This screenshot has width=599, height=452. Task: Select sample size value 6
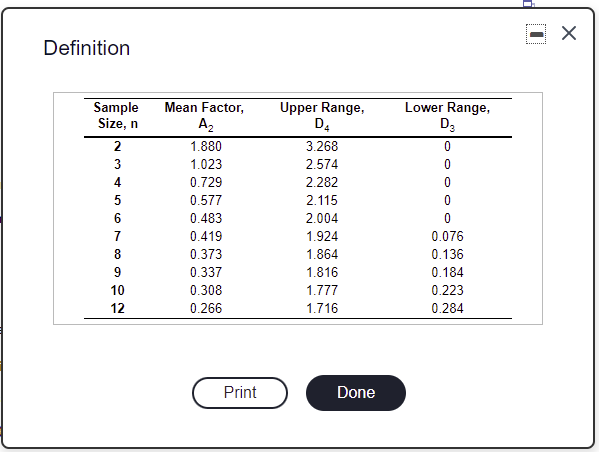(117, 218)
